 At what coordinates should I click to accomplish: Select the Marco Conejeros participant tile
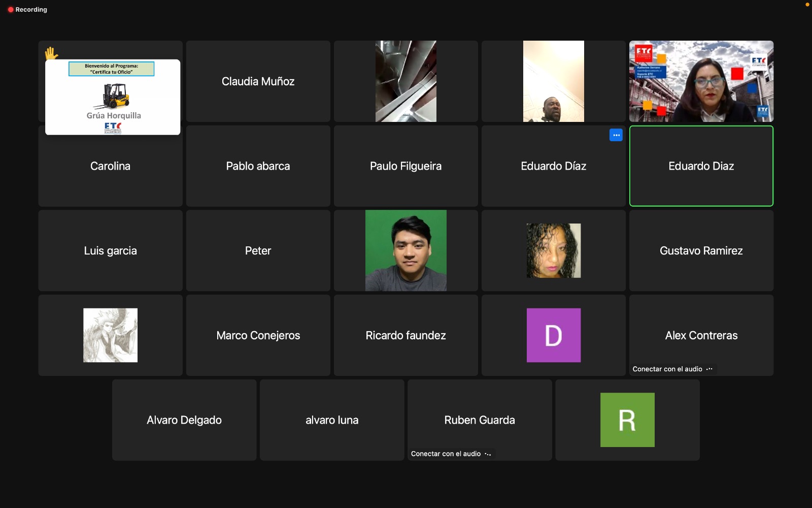coord(258,335)
